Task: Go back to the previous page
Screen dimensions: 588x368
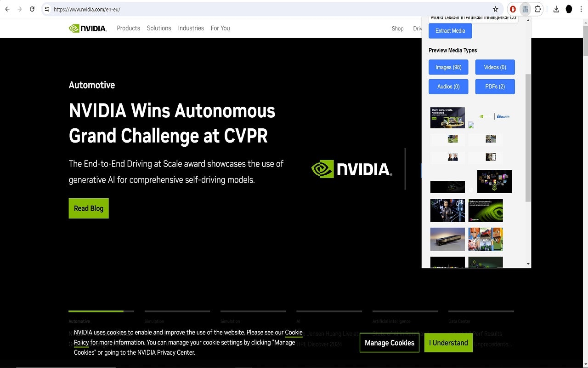Action: click(x=7, y=9)
